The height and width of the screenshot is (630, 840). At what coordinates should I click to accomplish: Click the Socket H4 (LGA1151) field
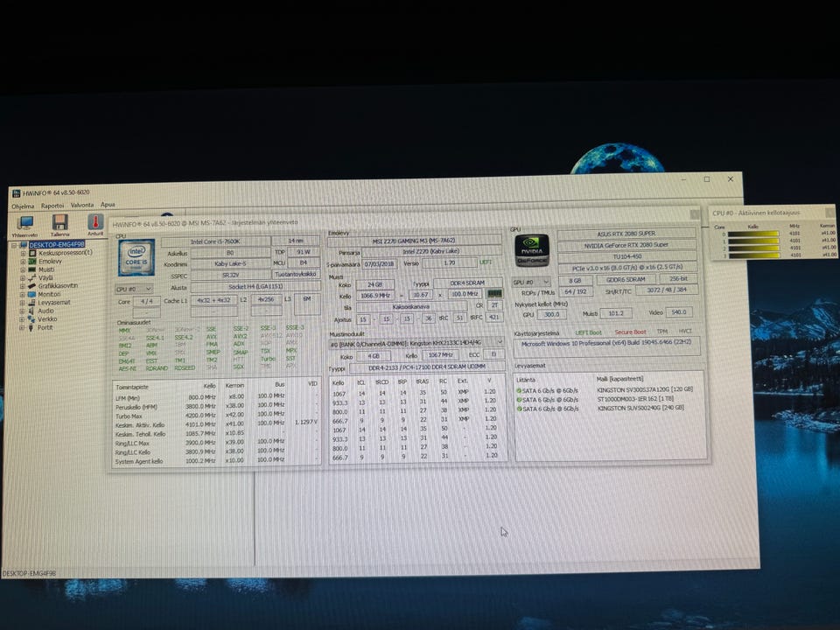pos(255,287)
